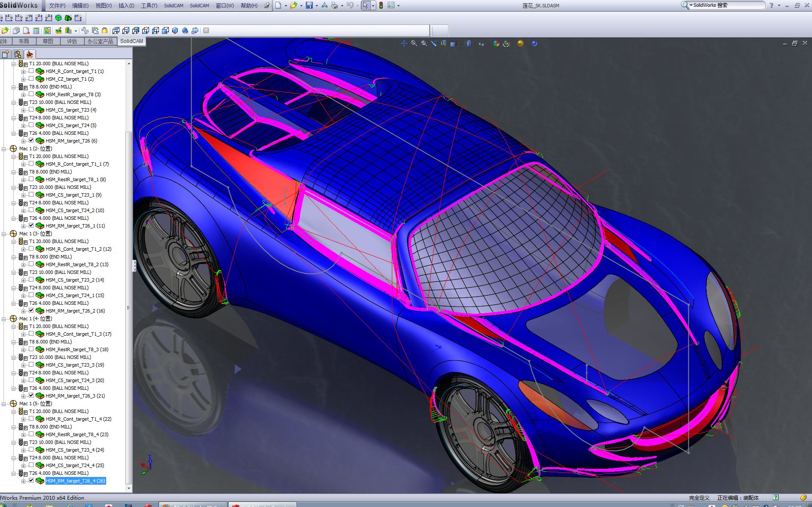Select HSM_R_Cont_target_T1_3 (17) operation
The width and height of the screenshot is (812, 507).
(x=79, y=334)
